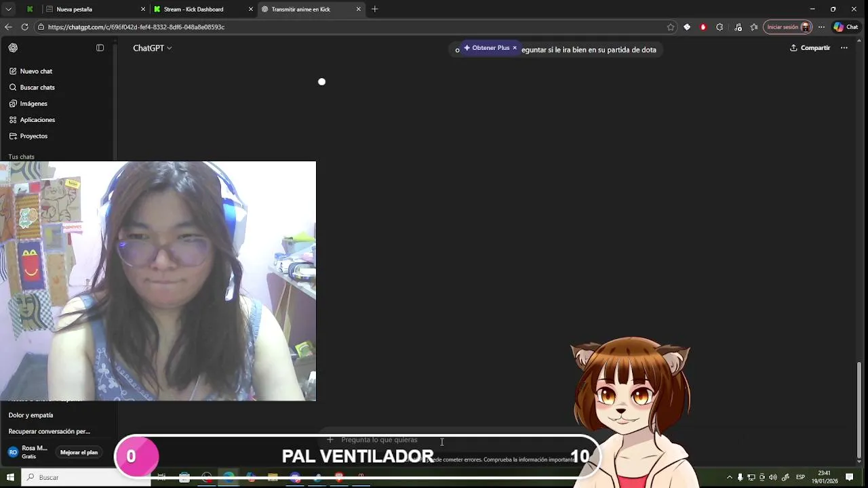Click the Compartir share button
Viewport: 868px width, 488px height.
810,48
